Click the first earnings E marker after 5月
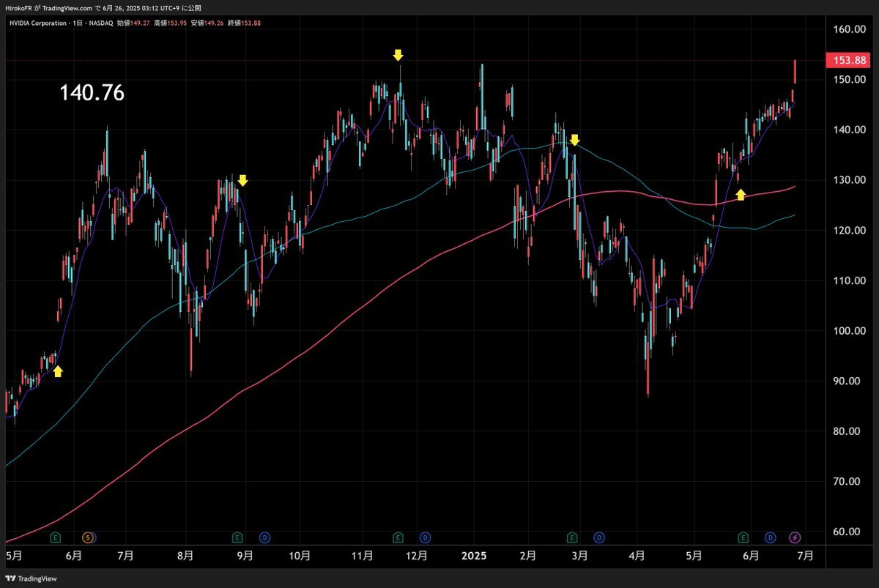 (x=56, y=537)
